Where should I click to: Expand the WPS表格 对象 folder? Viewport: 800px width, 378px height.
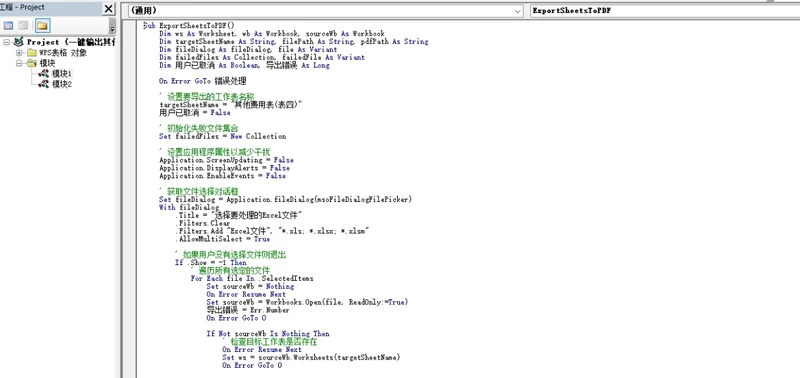tap(19, 53)
